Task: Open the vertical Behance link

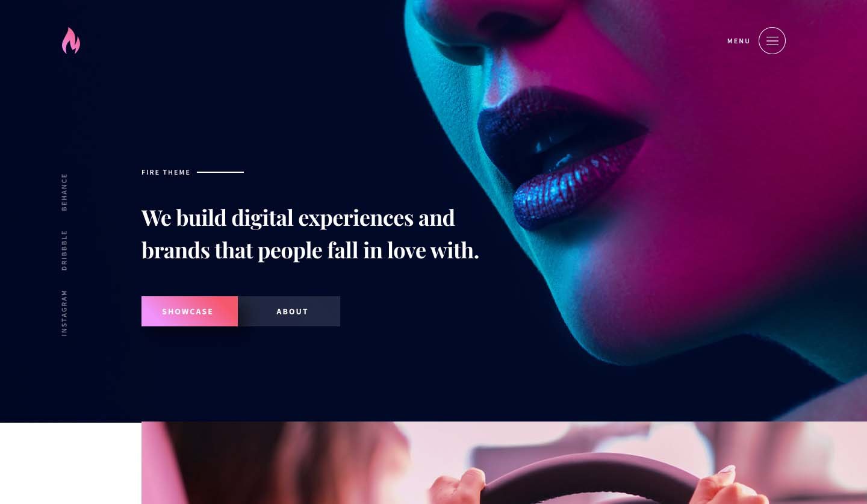Action: click(x=64, y=191)
